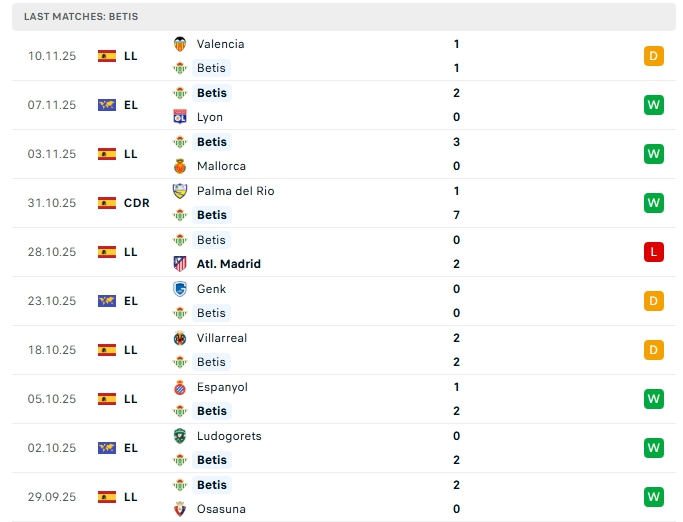The width and height of the screenshot is (683, 522).
Task: Click the Europa League flag on 07.11.25
Action: click(107, 105)
